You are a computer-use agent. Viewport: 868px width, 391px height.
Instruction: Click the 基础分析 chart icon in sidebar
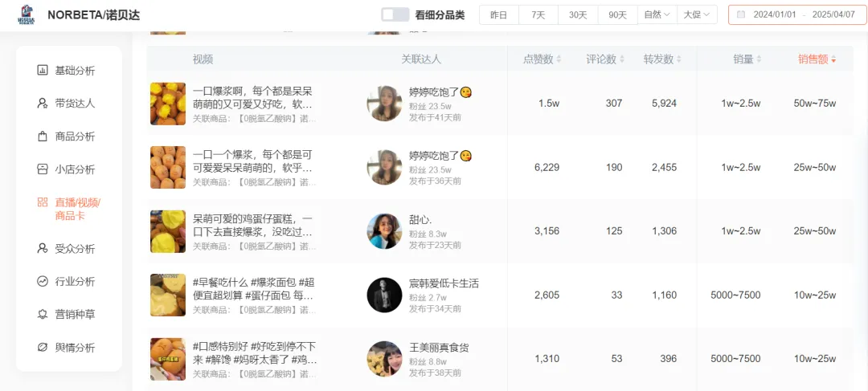tap(43, 71)
